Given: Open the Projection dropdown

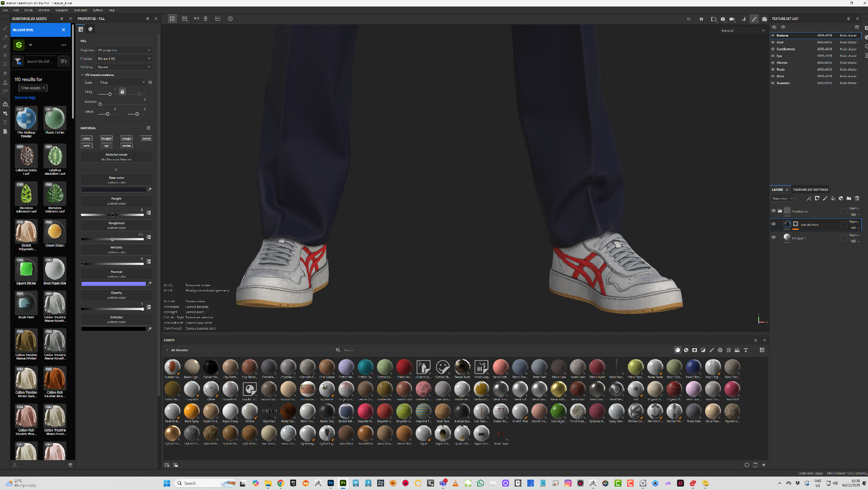Looking at the screenshot, I should (x=124, y=50).
